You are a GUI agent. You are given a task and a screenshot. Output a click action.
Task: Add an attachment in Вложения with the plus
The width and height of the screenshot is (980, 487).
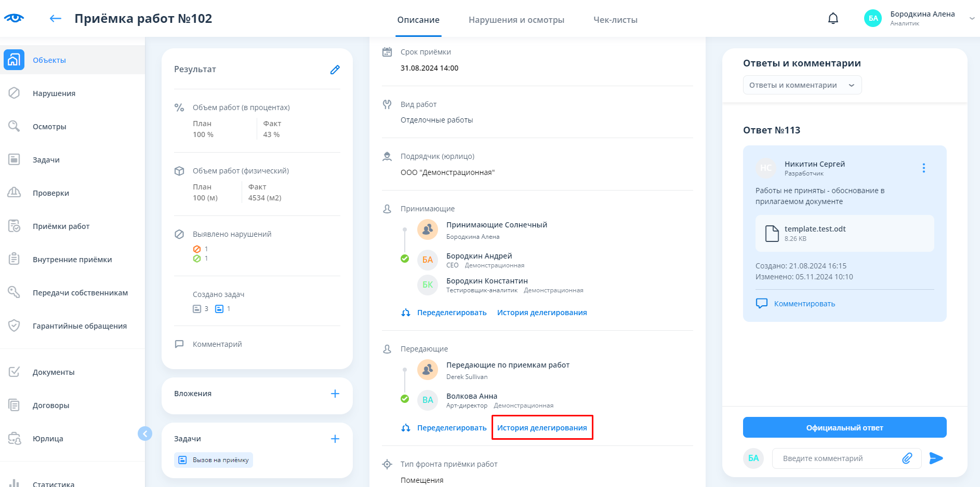335,394
